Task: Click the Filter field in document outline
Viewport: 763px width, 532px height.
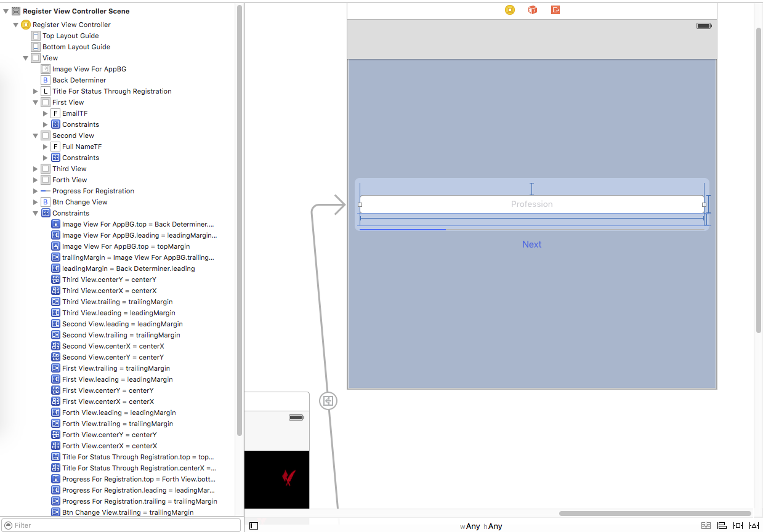Action: click(x=121, y=525)
